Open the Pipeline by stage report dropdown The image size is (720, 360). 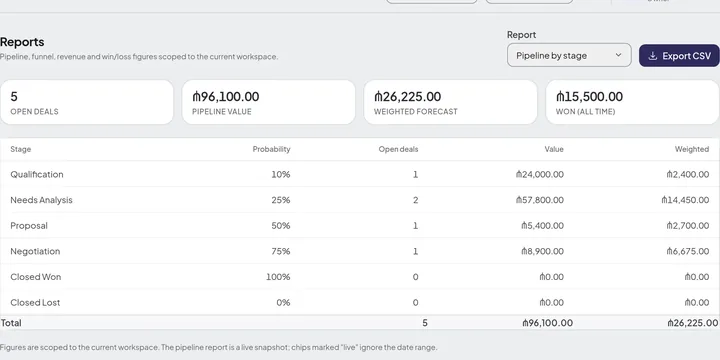click(569, 55)
